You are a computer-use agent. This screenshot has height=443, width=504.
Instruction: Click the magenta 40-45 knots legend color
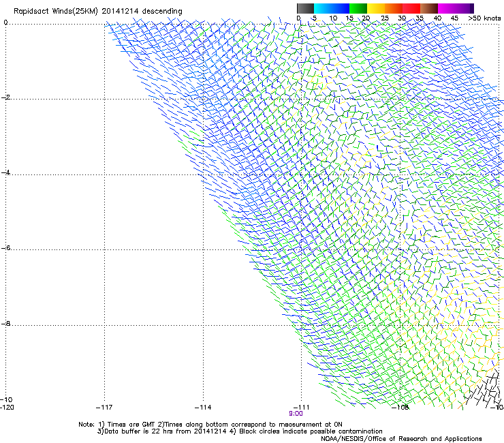[x=447, y=8]
